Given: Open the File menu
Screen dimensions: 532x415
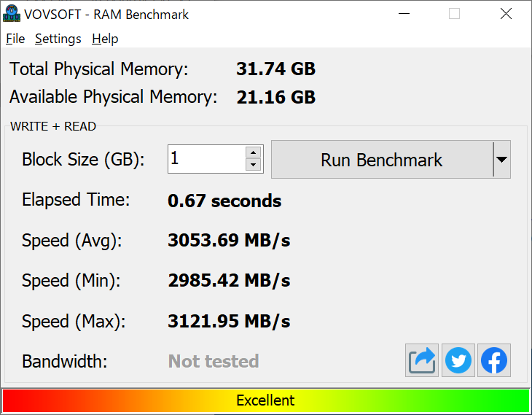Looking at the screenshot, I should click(15, 39).
